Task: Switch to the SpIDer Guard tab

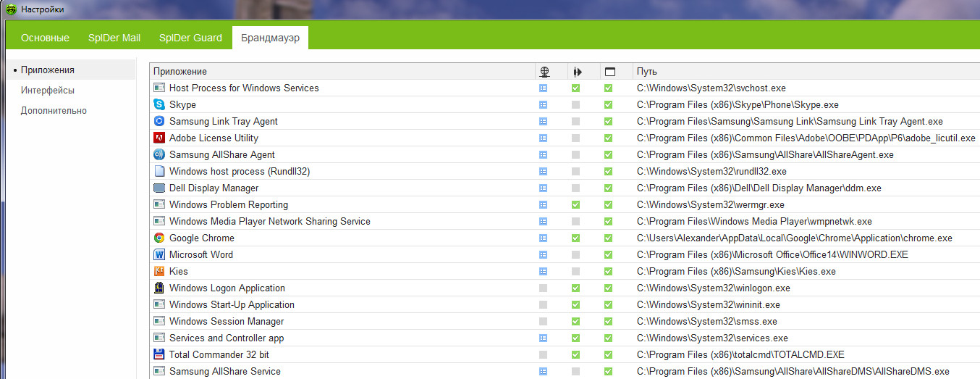Action: pyautogui.click(x=190, y=38)
